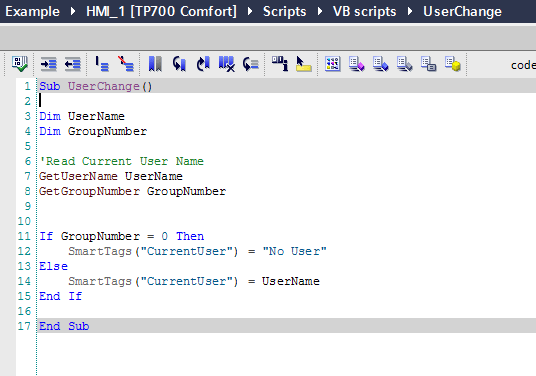This screenshot has width=536, height=376.
Task: Click the GetUserName code line
Action: point(111,176)
